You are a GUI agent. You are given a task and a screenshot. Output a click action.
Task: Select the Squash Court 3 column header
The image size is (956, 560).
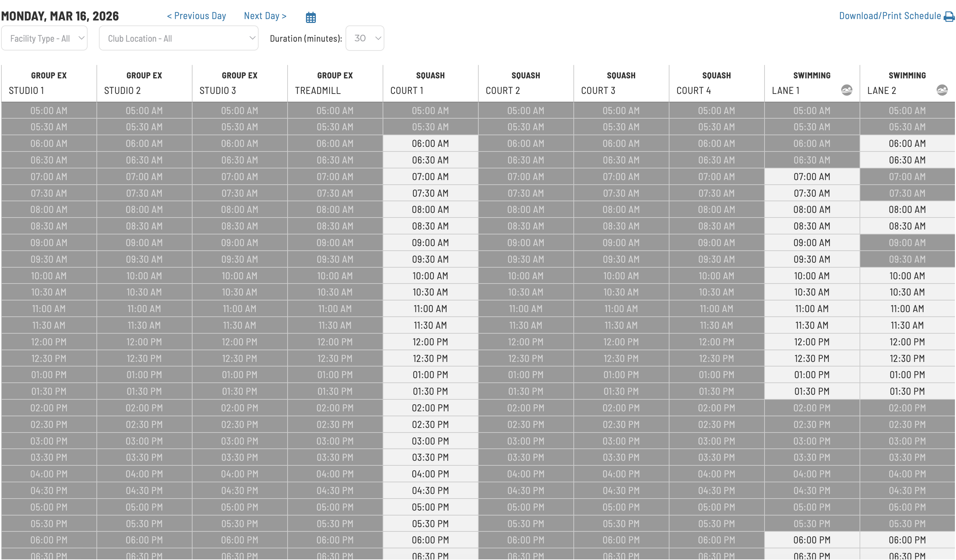click(621, 83)
